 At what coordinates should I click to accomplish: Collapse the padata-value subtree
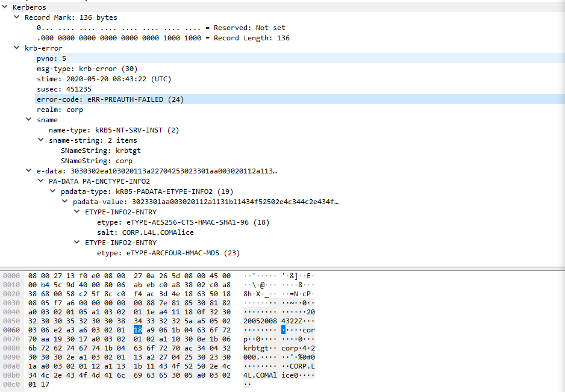[65, 202]
